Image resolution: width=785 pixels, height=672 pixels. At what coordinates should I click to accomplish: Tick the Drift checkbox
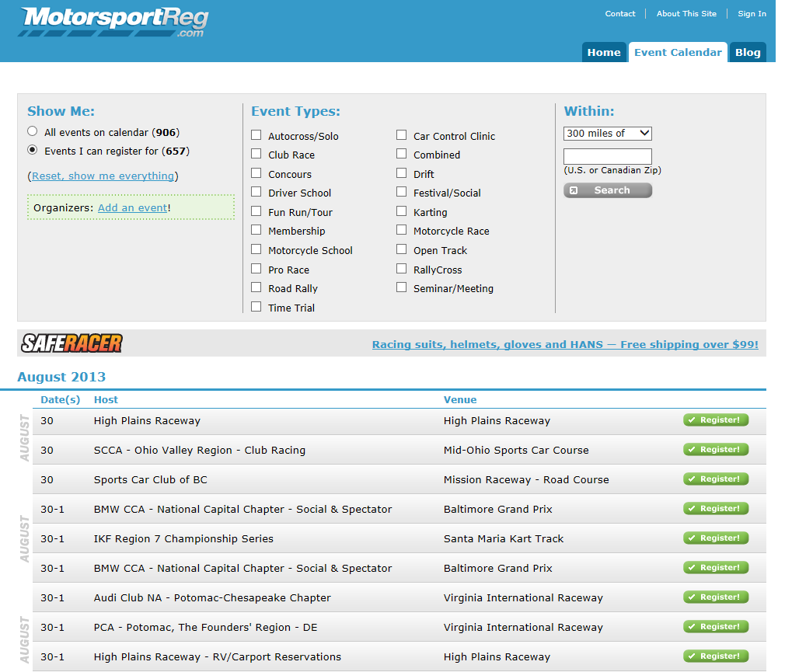(x=402, y=173)
